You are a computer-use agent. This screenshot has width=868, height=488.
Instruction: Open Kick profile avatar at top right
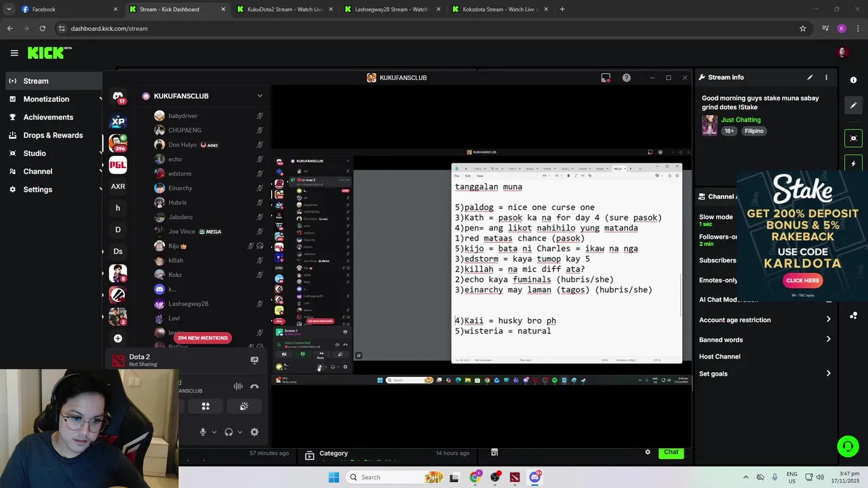[x=843, y=53]
